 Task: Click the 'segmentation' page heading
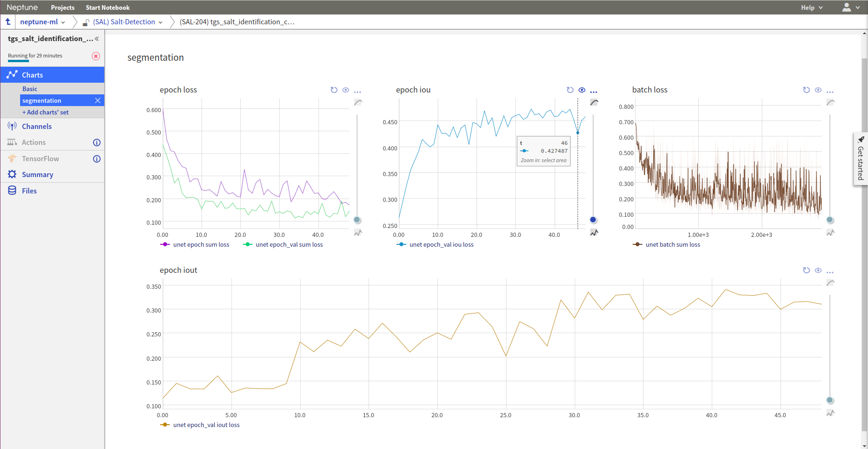tap(156, 57)
